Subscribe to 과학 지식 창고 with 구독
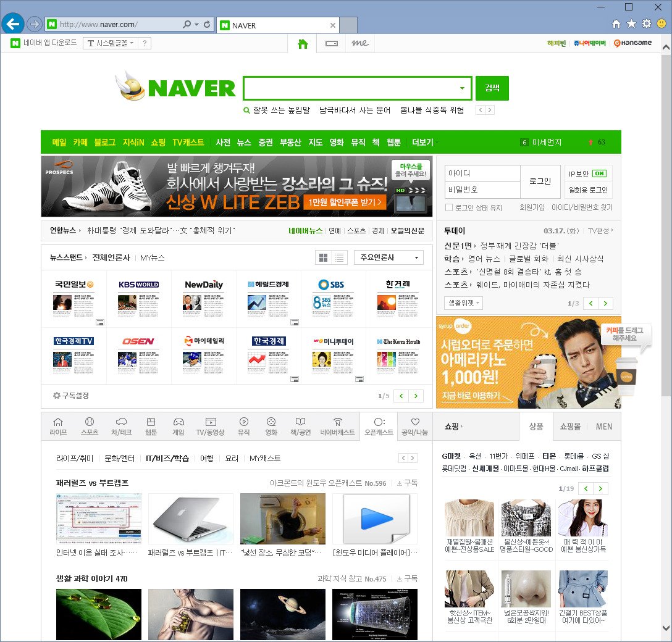The height and width of the screenshot is (642, 672). point(407,578)
